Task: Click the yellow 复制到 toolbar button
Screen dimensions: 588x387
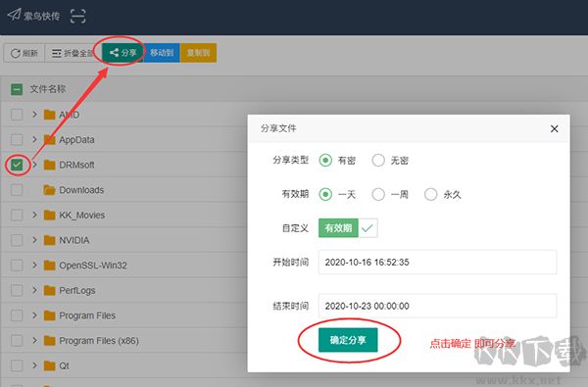Action: click(198, 53)
